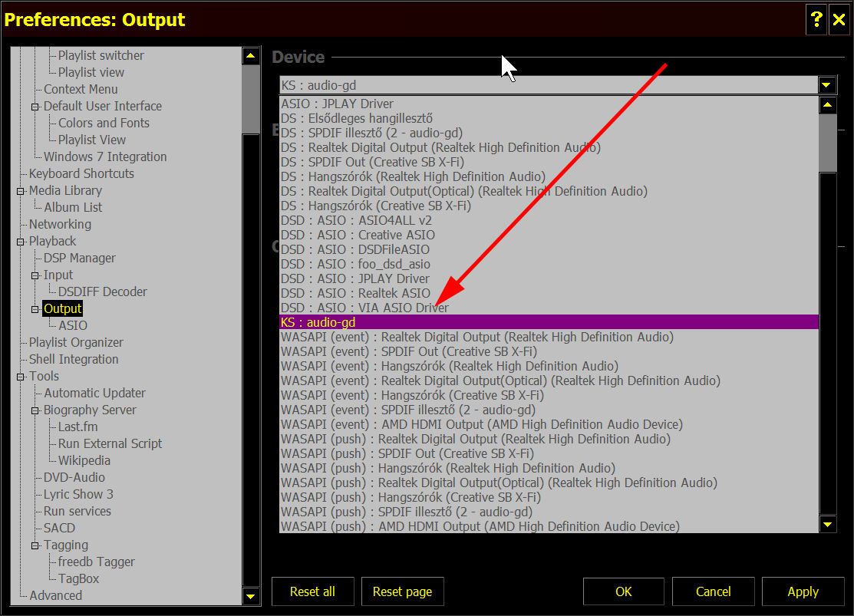Select DS : SPDIF Out (Creative SB X-Fi)
The width and height of the screenshot is (854, 616).
(x=549, y=163)
